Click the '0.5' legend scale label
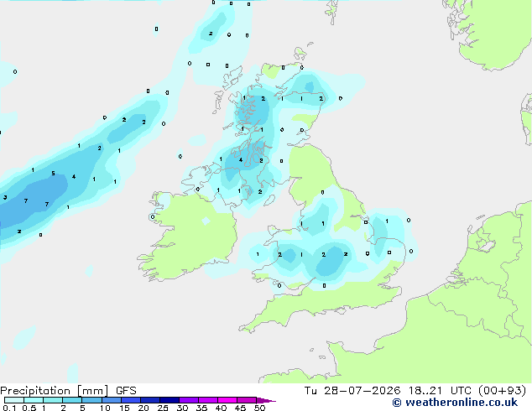Image resolution: width=532 pixels, height=411 pixels. [29, 408]
